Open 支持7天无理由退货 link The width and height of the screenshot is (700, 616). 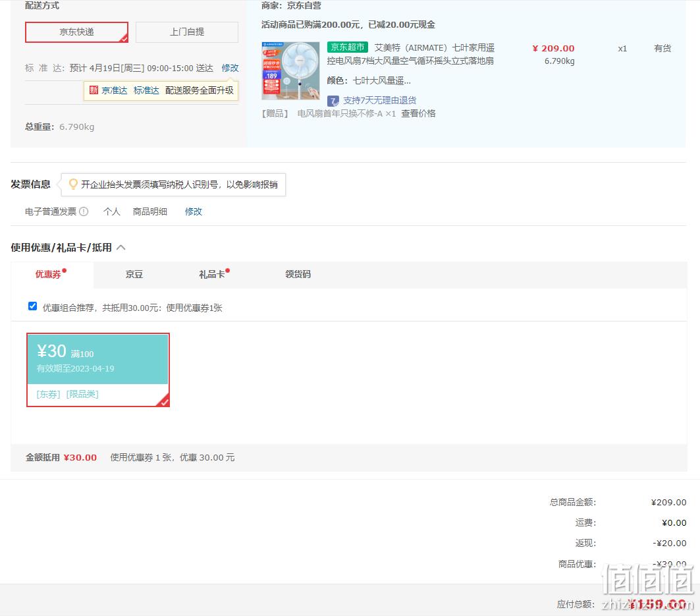(379, 101)
